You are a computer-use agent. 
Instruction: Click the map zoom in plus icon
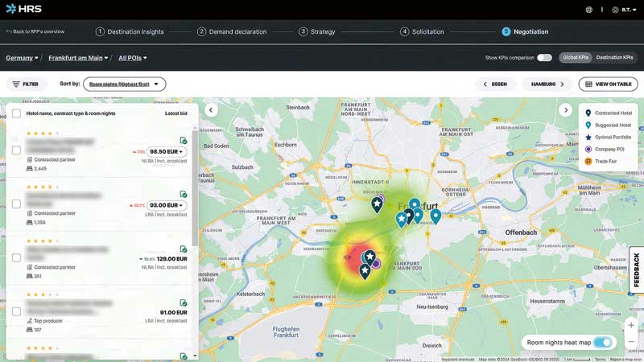tap(631, 326)
